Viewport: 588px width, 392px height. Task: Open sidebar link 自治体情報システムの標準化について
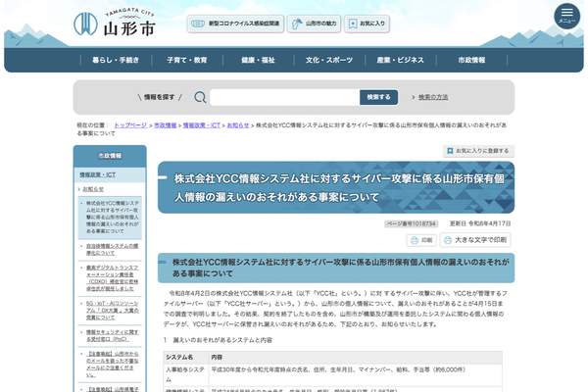[x=112, y=250]
